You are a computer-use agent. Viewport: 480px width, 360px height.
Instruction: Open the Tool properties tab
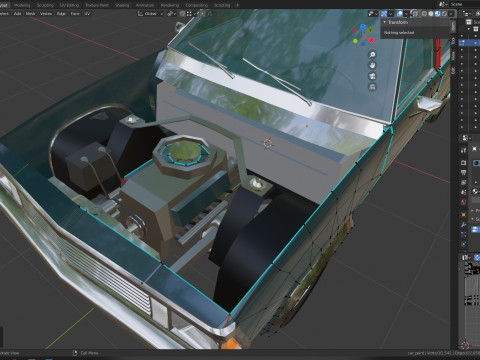click(464, 151)
